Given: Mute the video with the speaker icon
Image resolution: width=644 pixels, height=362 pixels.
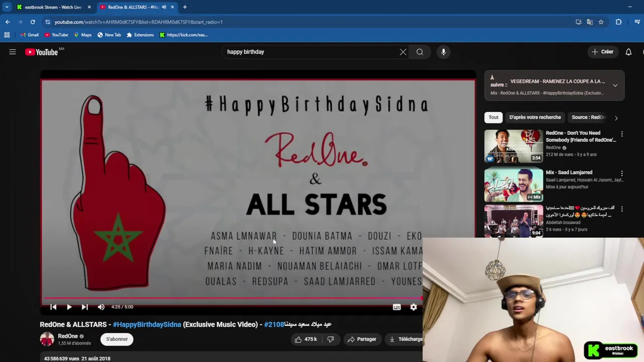Looking at the screenshot, I should tap(101, 307).
